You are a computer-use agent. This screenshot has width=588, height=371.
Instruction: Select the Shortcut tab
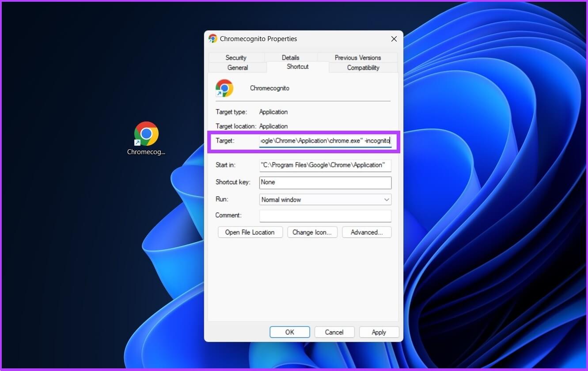point(298,67)
